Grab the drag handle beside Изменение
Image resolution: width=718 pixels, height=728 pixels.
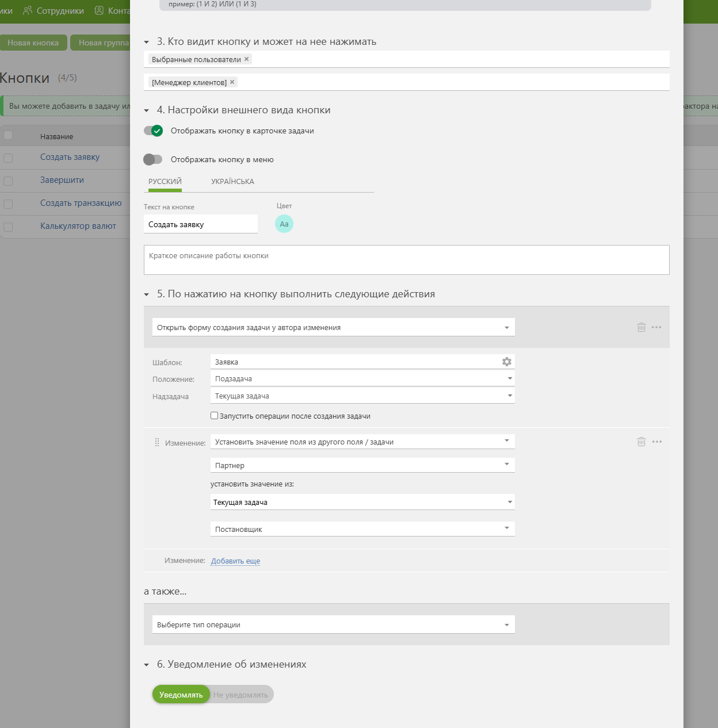click(x=157, y=442)
